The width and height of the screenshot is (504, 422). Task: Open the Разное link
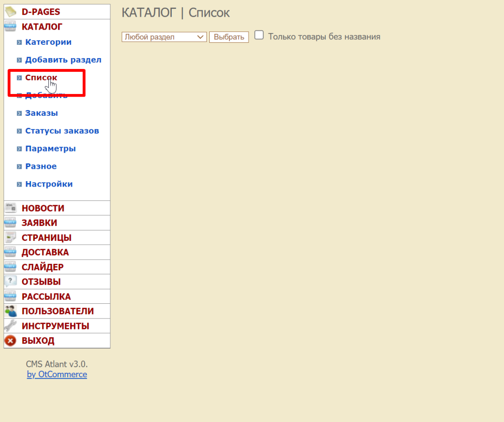(41, 166)
